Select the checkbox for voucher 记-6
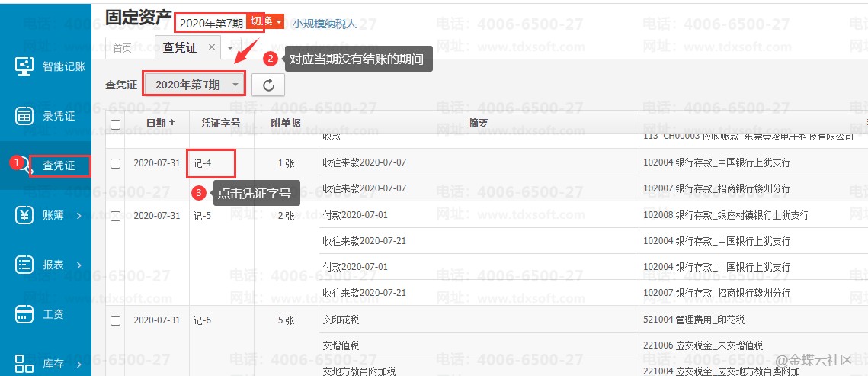Image resolution: width=868 pixels, height=376 pixels. [x=115, y=320]
